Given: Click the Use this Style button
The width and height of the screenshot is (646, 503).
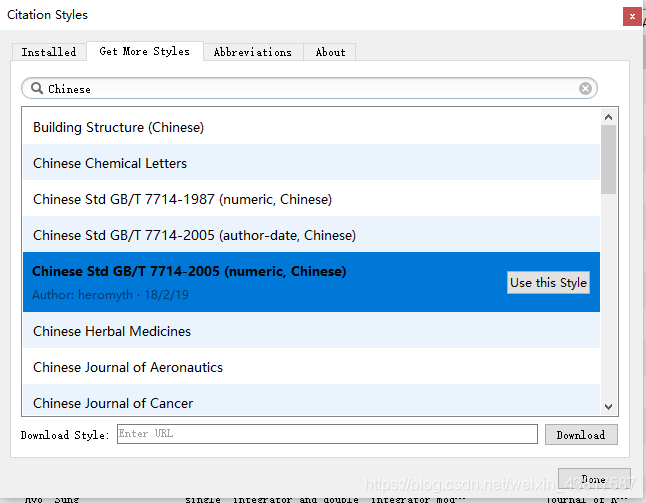Looking at the screenshot, I should [548, 283].
